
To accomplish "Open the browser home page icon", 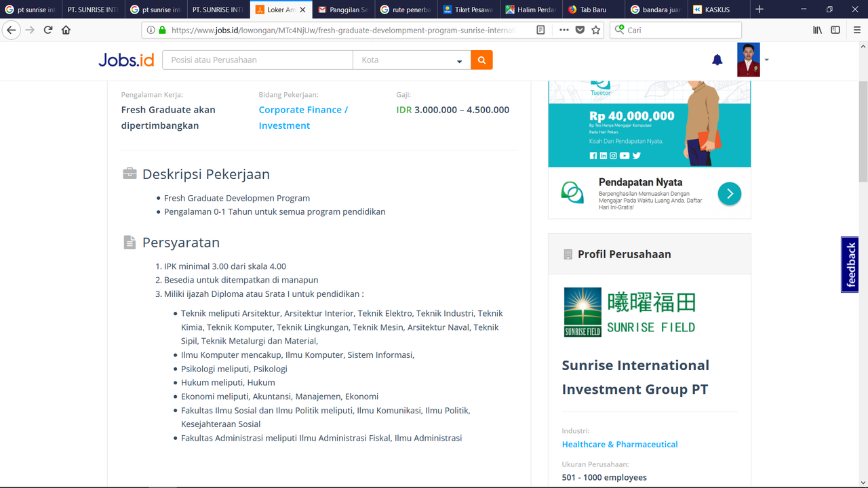I will (66, 30).
